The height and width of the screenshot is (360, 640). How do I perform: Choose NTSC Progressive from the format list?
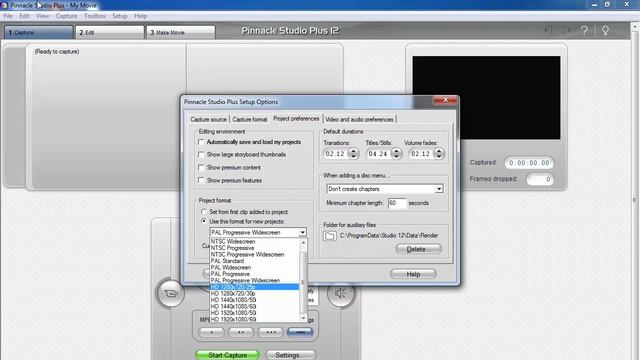click(255, 248)
